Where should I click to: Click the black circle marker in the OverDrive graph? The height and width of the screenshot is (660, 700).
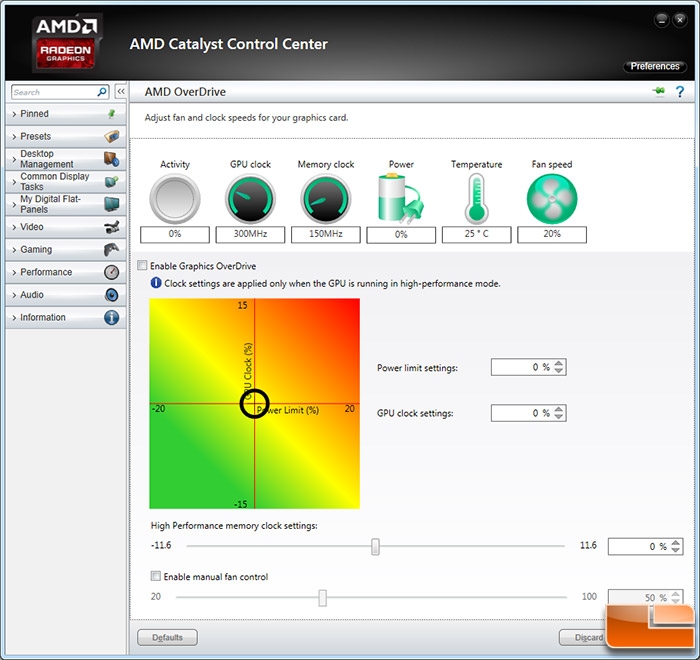click(x=254, y=403)
